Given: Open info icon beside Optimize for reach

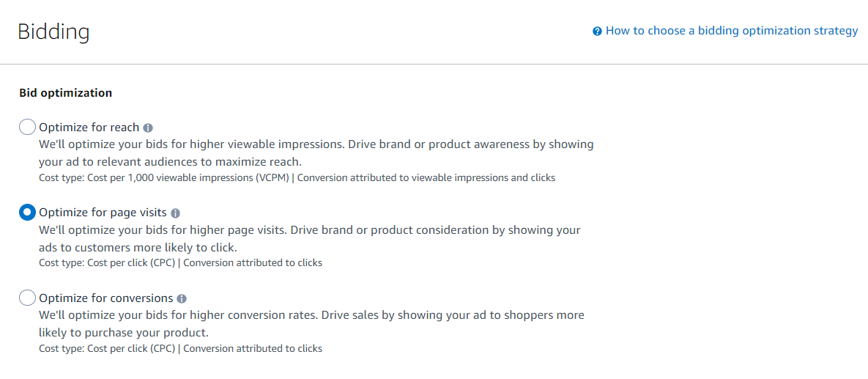Looking at the screenshot, I should point(148,128).
